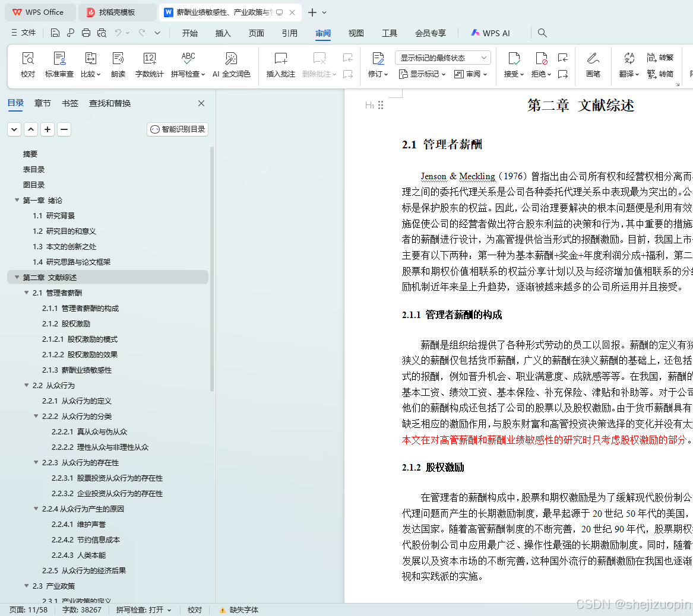This screenshot has height=616, width=693.
Task: Click the print icon
Action: click(86, 33)
